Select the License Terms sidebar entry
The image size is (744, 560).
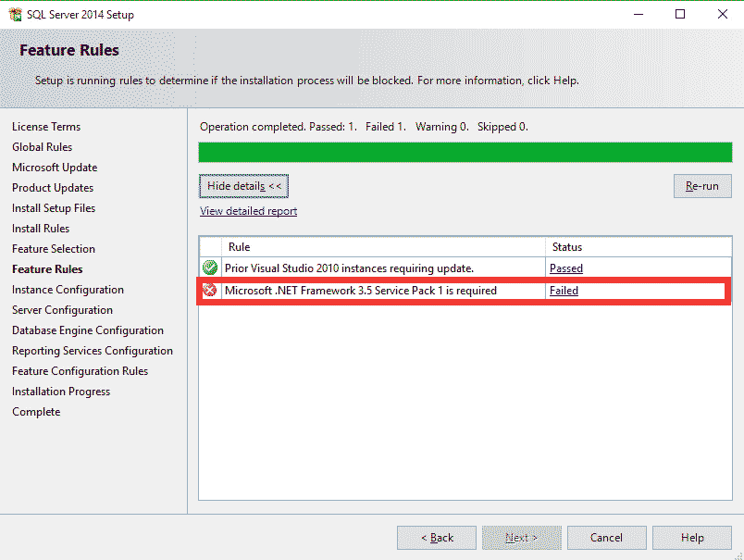(46, 126)
